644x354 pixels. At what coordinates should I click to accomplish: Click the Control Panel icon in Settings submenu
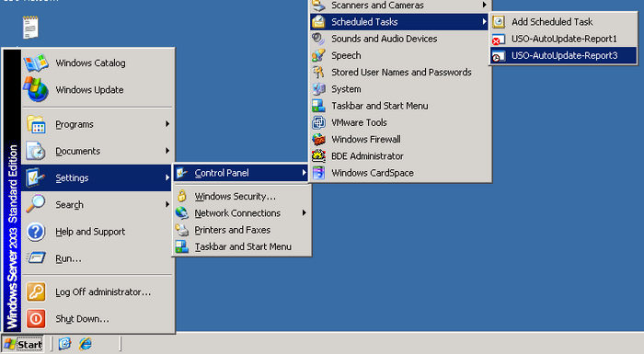coord(182,173)
